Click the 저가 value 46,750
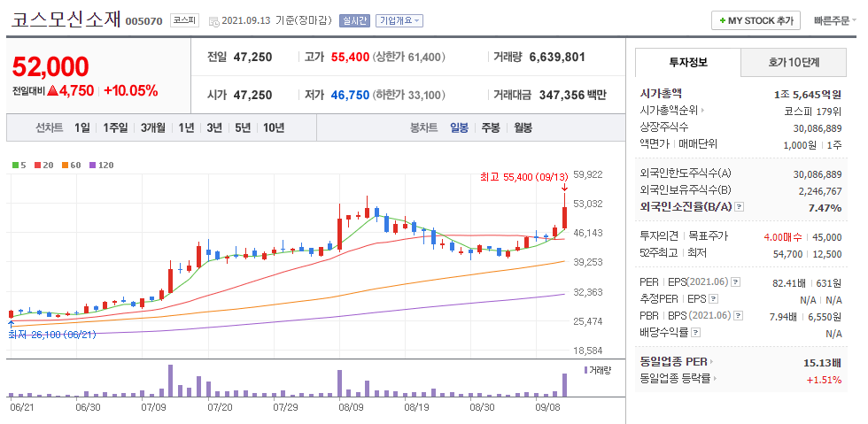The height and width of the screenshot is (424, 868). tap(350, 96)
